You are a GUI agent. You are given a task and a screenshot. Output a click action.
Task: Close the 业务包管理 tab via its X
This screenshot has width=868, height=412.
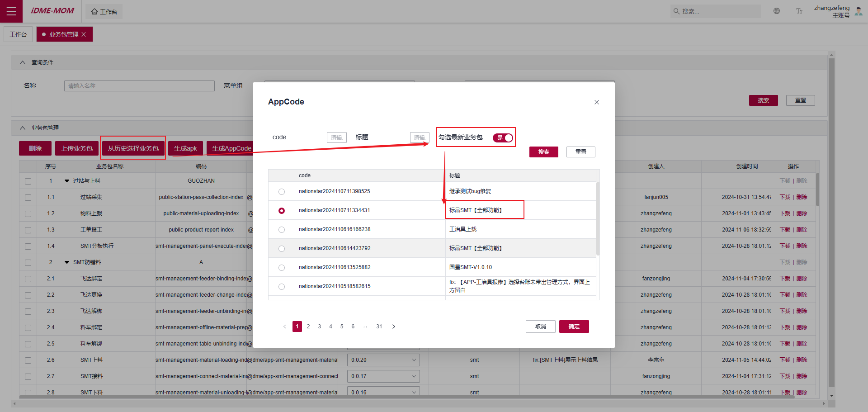point(84,34)
